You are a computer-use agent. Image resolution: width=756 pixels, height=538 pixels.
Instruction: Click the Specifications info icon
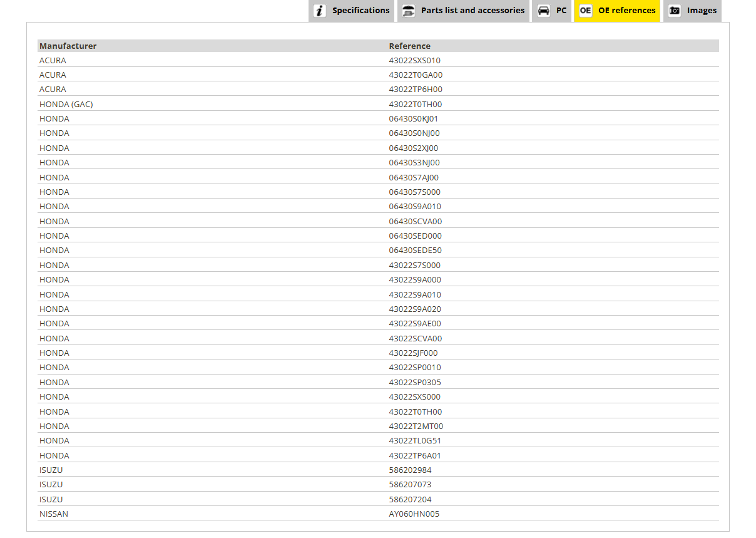320,10
